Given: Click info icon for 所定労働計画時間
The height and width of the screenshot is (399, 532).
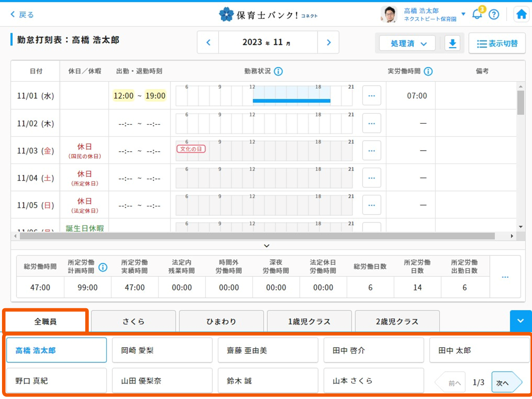Looking at the screenshot, I should click(x=103, y=267).
